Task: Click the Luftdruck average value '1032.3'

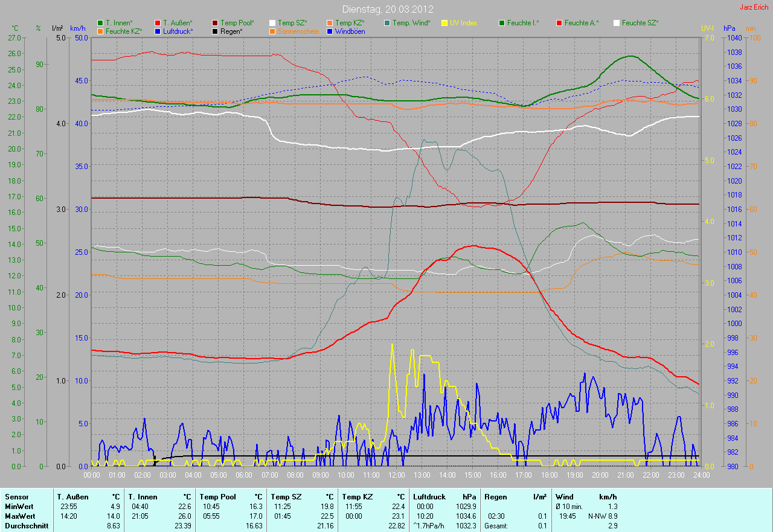Action: (465, 526)
